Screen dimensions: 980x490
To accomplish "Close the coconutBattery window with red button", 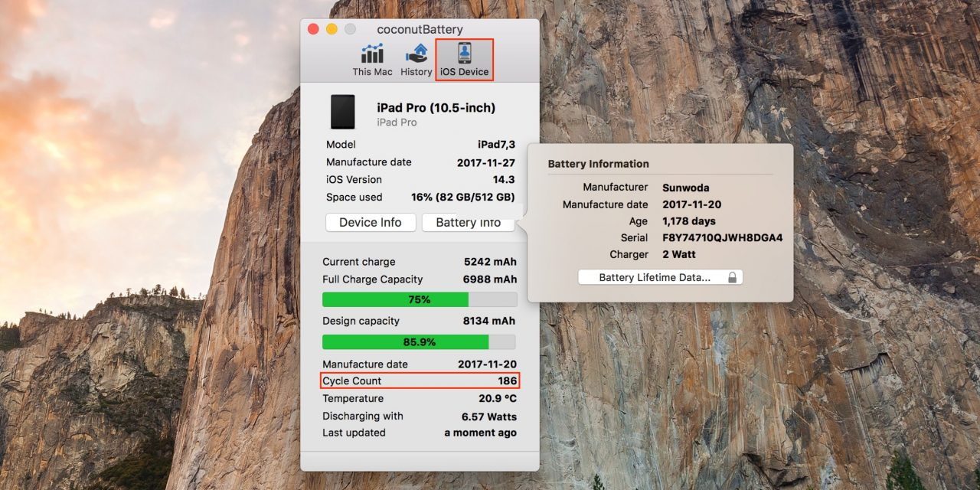I will (313, 29).
